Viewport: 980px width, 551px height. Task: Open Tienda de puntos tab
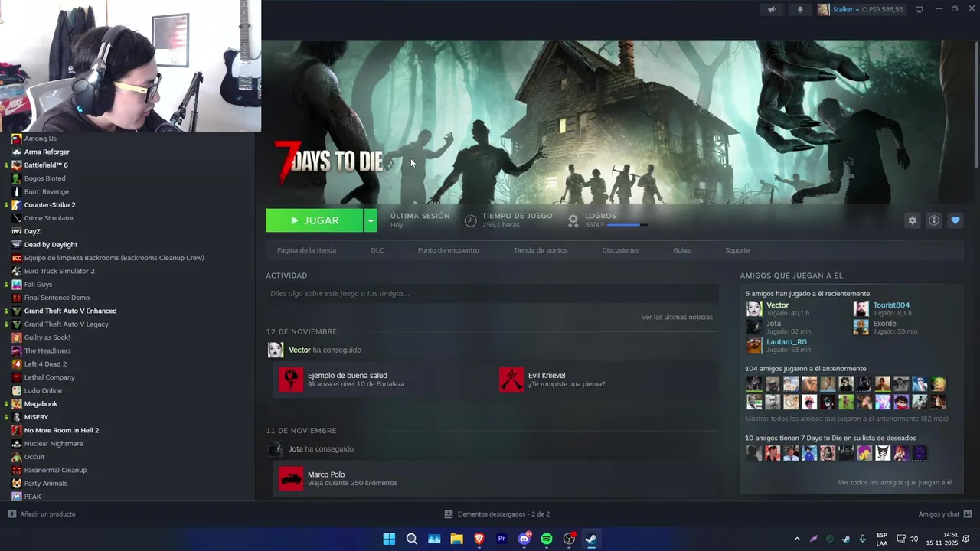pos(541,250)
